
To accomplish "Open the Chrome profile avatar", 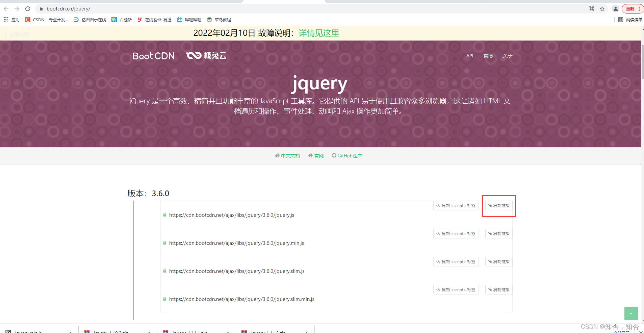I will pyautogui.click(x=616, y=9).
